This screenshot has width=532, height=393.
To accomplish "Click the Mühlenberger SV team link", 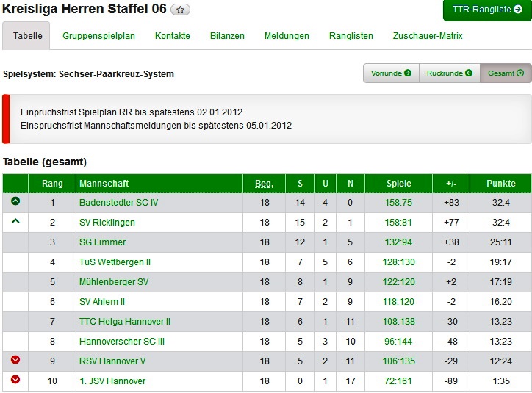I will tap(114, 282).
